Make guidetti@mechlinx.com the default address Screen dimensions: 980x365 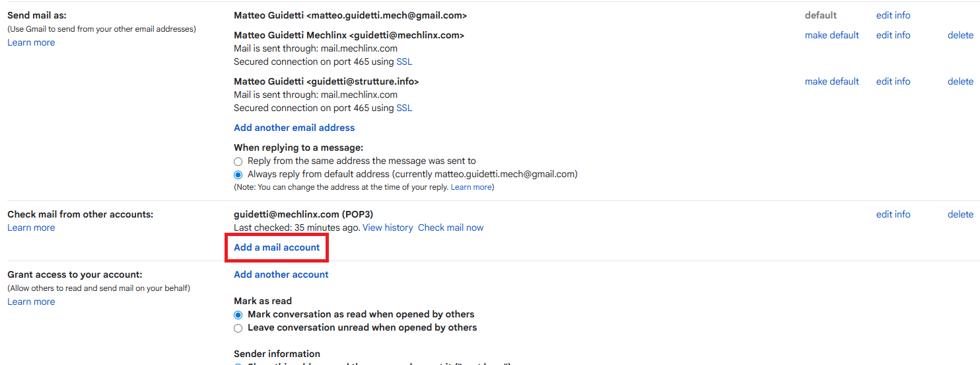pyautogui.click(x=831, y=35)
